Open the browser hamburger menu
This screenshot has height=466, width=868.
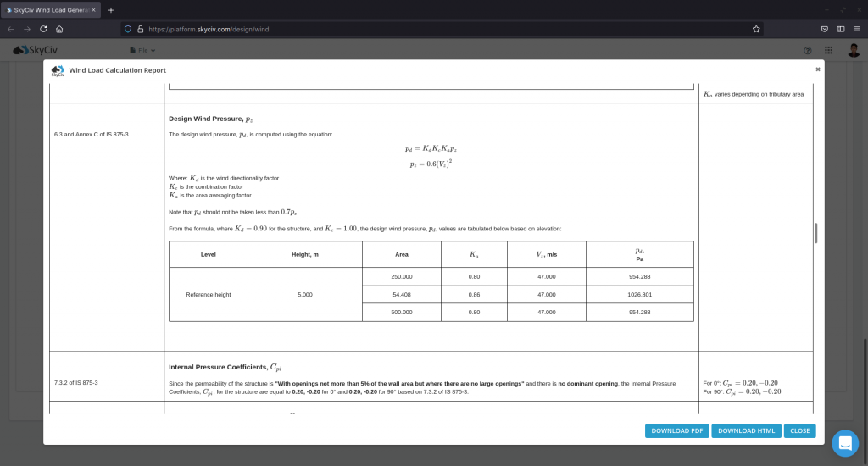(857, 30)
